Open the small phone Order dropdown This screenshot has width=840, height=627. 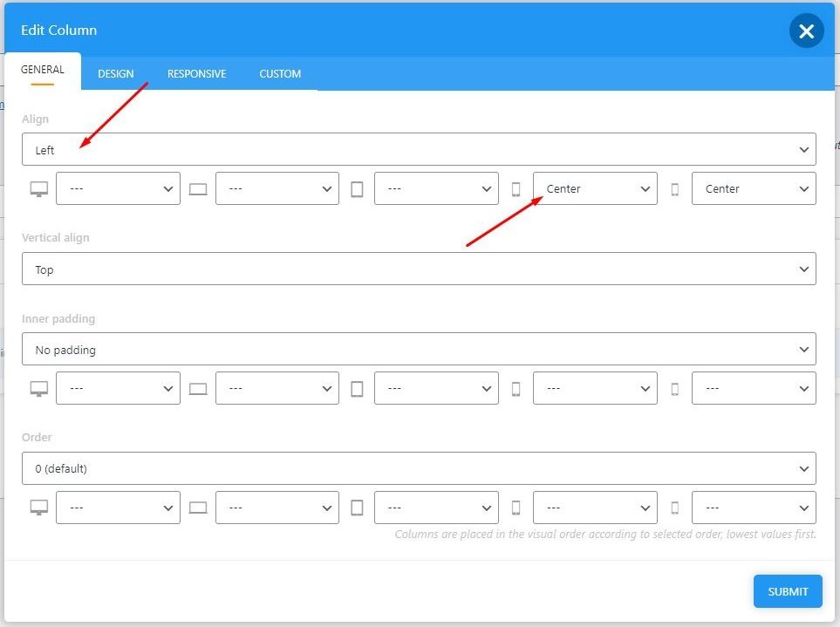coord(754,508)
